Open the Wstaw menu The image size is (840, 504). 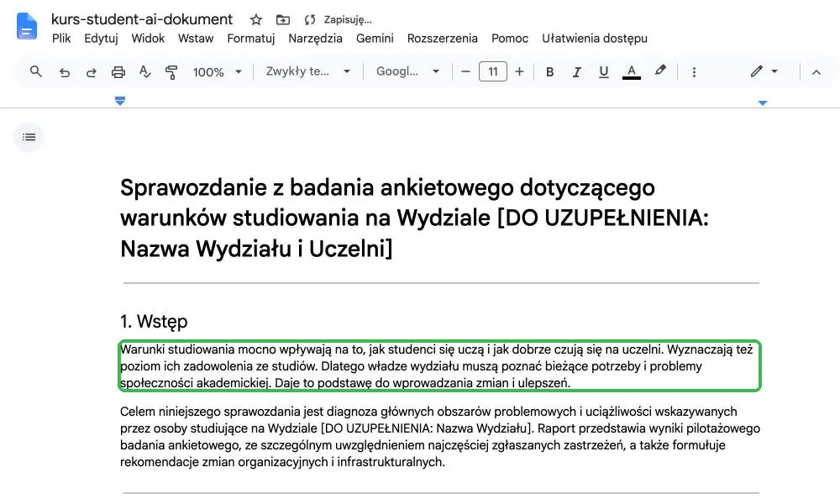coord(196,38)
